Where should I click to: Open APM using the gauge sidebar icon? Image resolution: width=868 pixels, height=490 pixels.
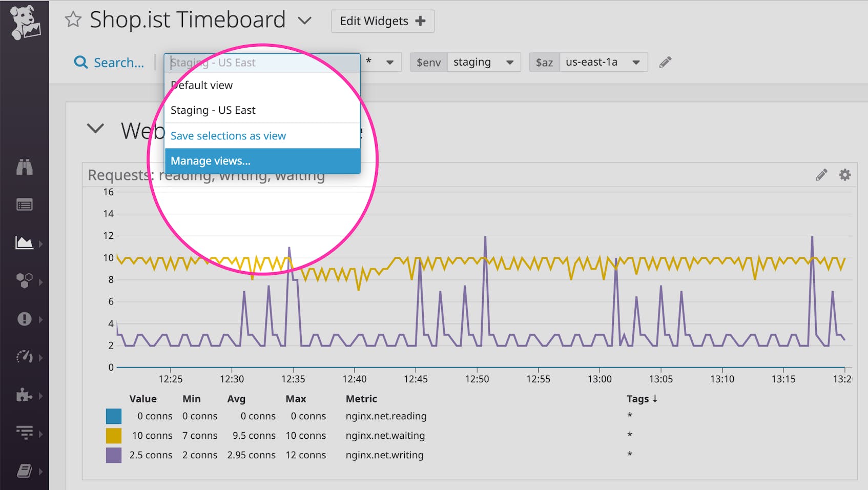click(25, 357)
